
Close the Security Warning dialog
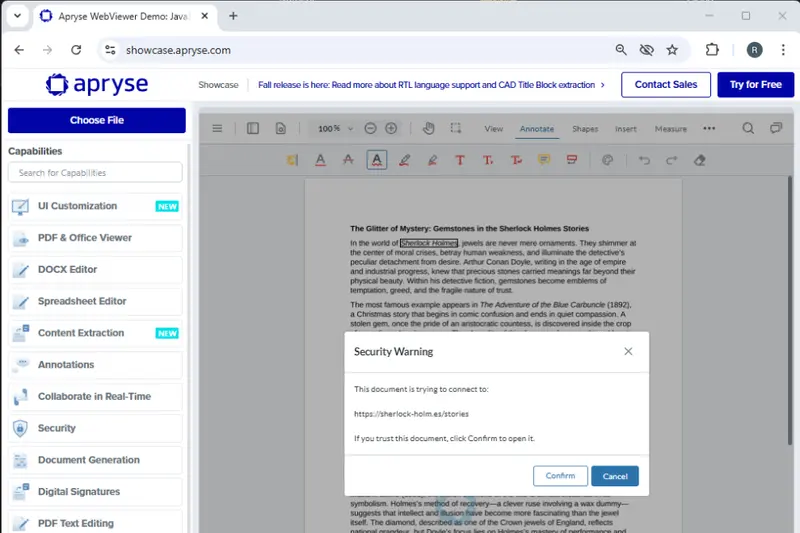[628, 351]
